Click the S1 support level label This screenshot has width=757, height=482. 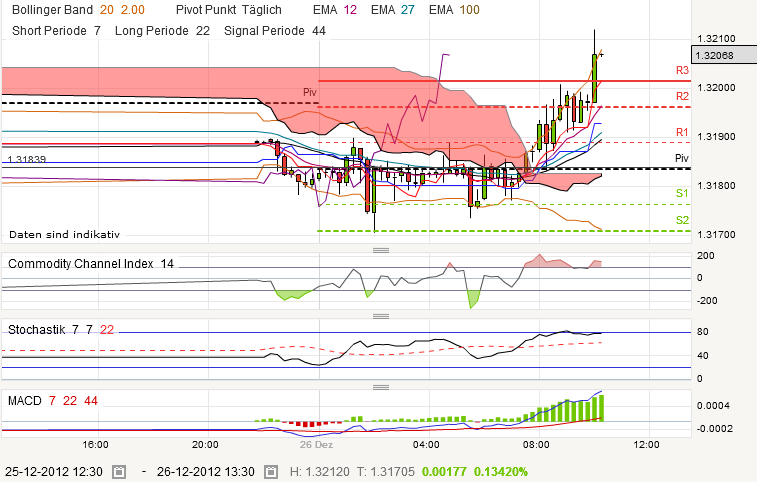tap(682, 193)
